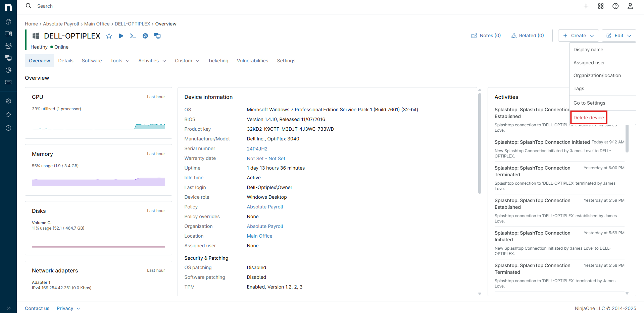
Task: Expand the Tools tab dropdown
Action: [x=120, y=61]
